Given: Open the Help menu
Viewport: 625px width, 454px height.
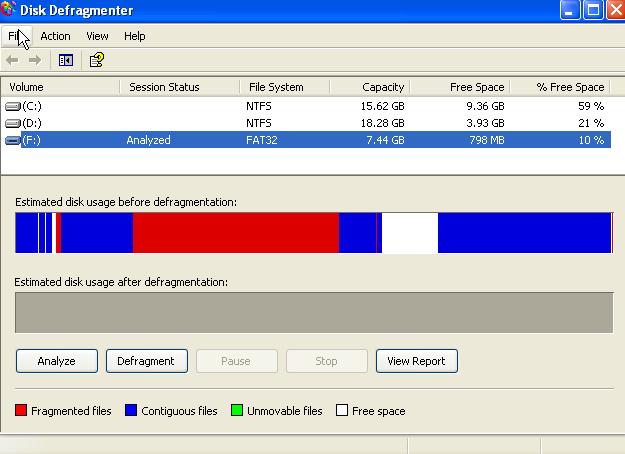Looking at the screenshot, I should point(135,36).
